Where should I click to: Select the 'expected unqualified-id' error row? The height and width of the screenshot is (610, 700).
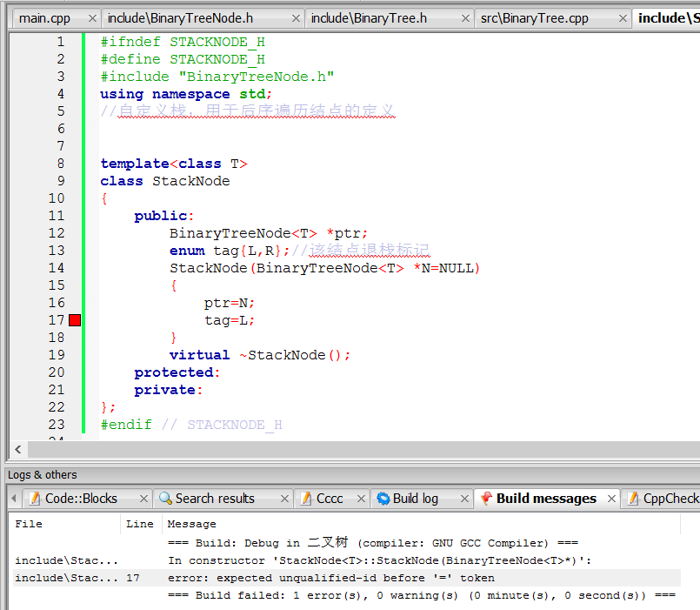point(346,578)
